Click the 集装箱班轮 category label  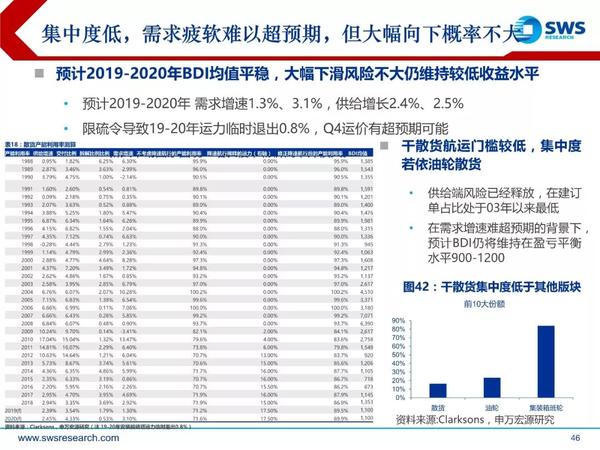pyautogui.click(x=546, y=408)
